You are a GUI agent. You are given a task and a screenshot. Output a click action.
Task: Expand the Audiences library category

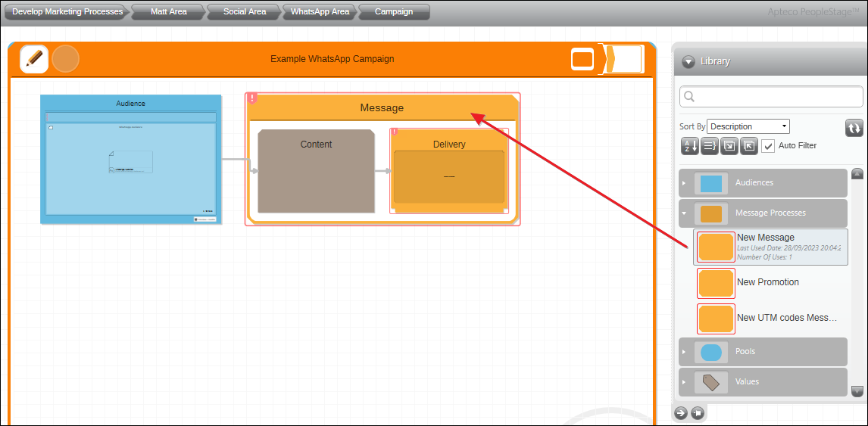pyautogui.click(x=763, y=182)
